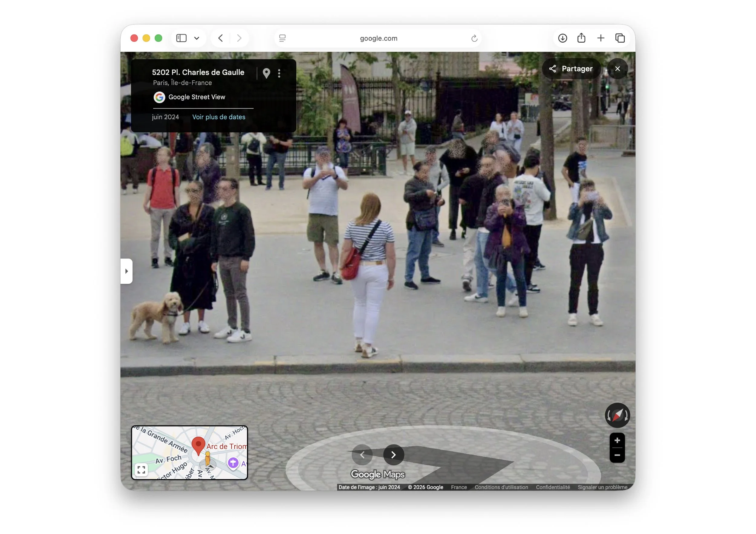Click the Safari back navigation arrow
The height and width of the screenshot is (534, 756).
click(x=221, y=38)
